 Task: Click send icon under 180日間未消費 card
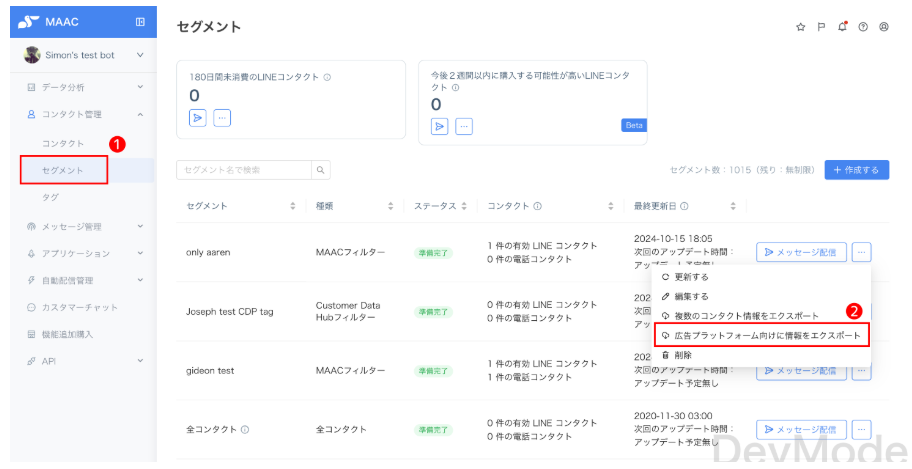coord(198,118)
